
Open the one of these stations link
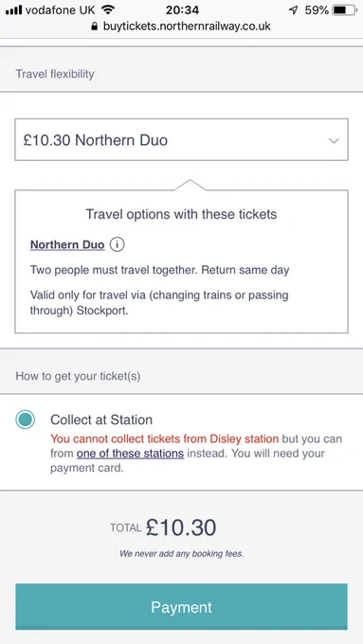click(130, 454)
